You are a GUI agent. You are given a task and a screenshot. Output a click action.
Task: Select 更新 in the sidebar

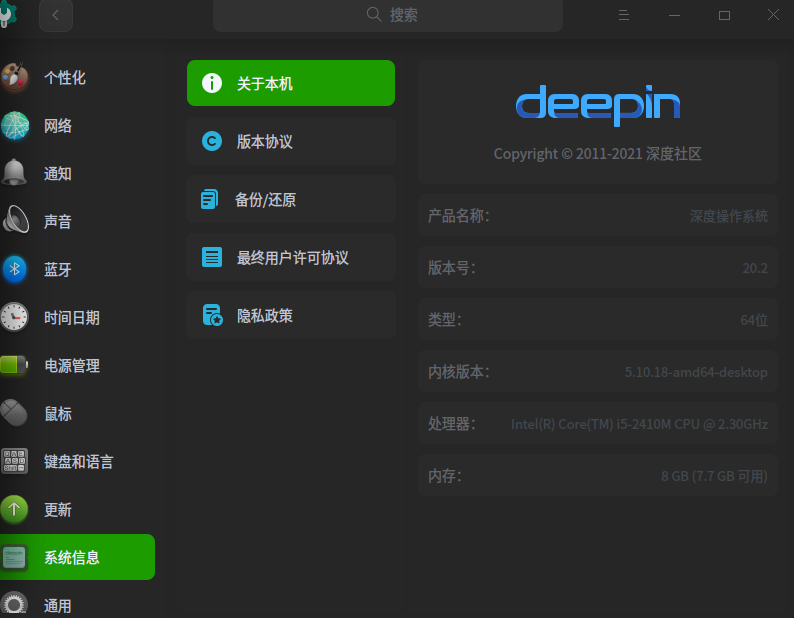pyautogui.click(x=58, y=510)
